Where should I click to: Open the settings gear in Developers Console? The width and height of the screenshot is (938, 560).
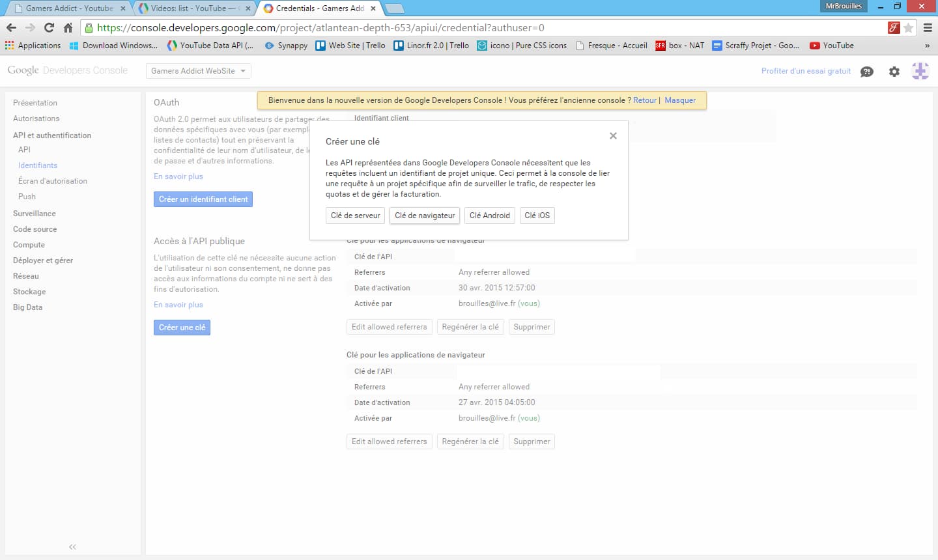tap(894, 72)
